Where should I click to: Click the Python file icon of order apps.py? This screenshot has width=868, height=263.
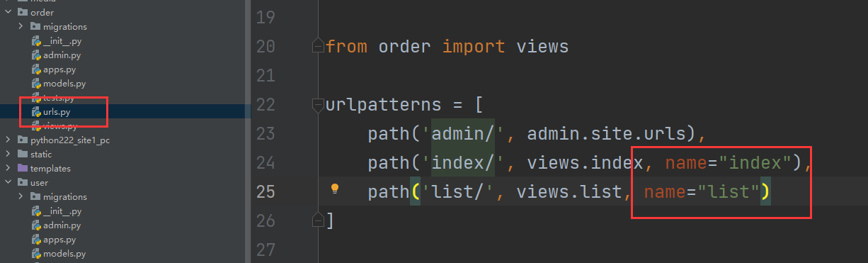point(36,69)
